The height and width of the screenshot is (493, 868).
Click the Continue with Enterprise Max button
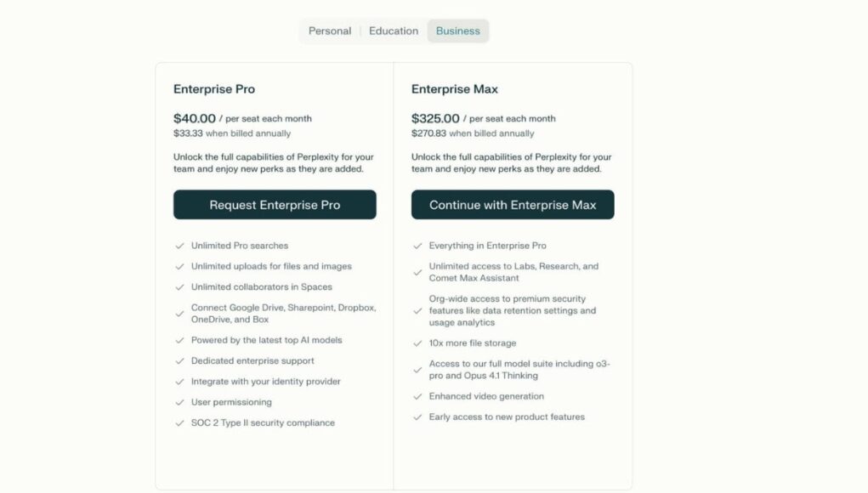[x=513, y=205]
